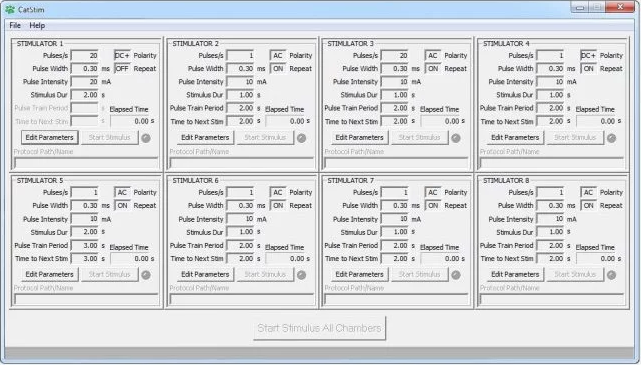Toggle Stimulator 5 Repeat ON field
This screenshot has height=365, width=641.
122,206
